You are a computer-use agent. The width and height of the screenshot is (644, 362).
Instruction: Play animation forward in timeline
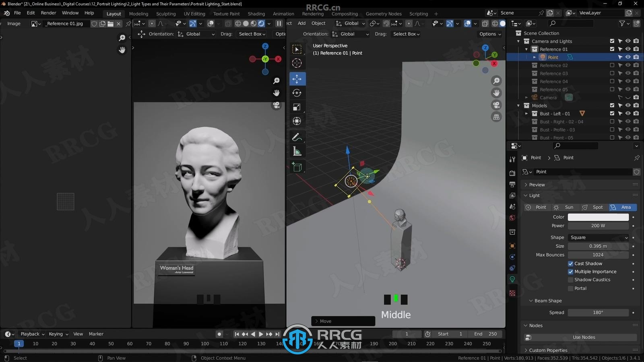coord(261,334)
